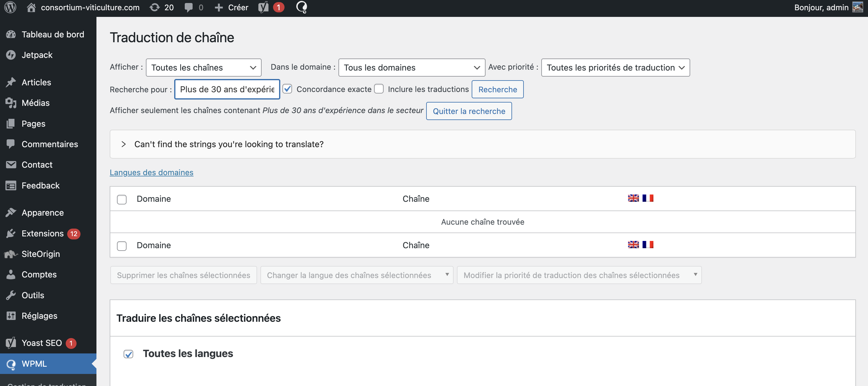This screenshot has height=386, width=868.
Task: Open Toutes les priorités de traduction dropdown
Action: point(615,68)
